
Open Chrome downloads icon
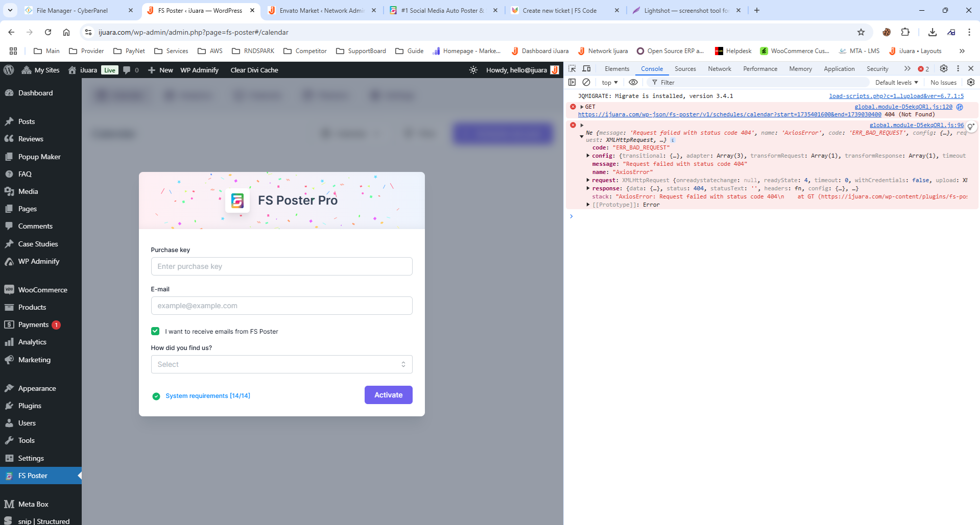pos(933,32)
